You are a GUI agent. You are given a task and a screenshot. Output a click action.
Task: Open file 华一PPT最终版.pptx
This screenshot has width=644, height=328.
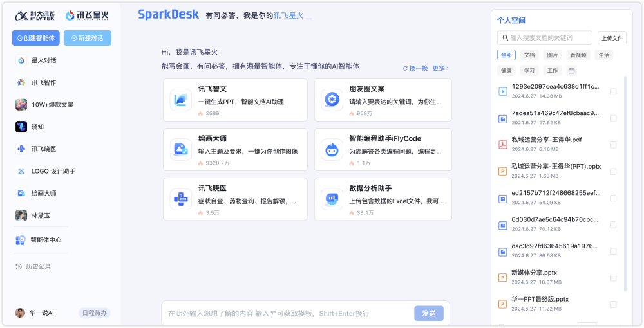click(540, 299)
